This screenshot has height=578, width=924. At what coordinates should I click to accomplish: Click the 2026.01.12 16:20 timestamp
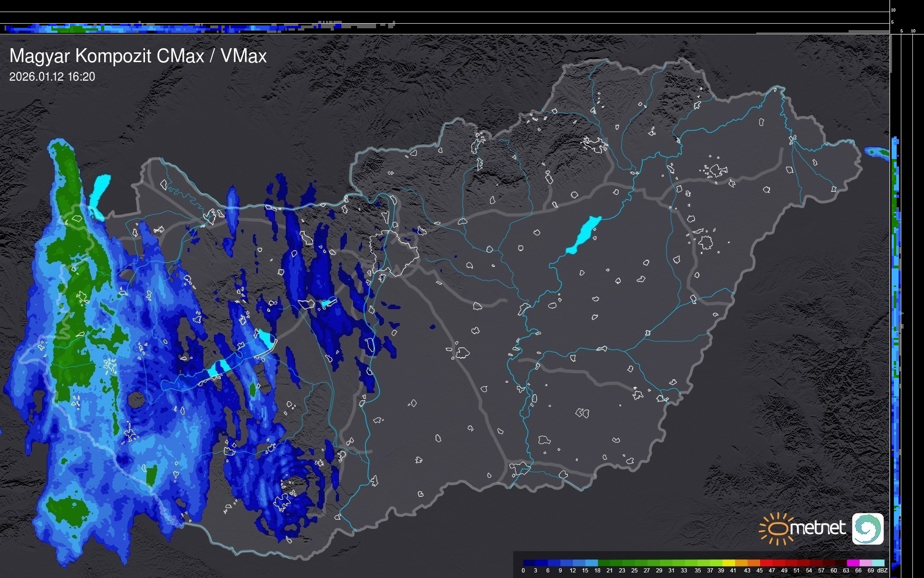[52, 77]
